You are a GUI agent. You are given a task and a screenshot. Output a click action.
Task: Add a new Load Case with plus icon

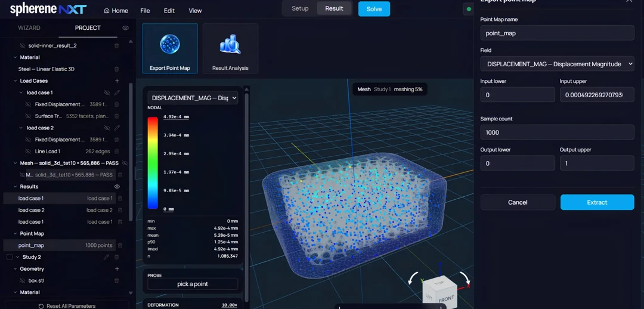tap(117, 81)
